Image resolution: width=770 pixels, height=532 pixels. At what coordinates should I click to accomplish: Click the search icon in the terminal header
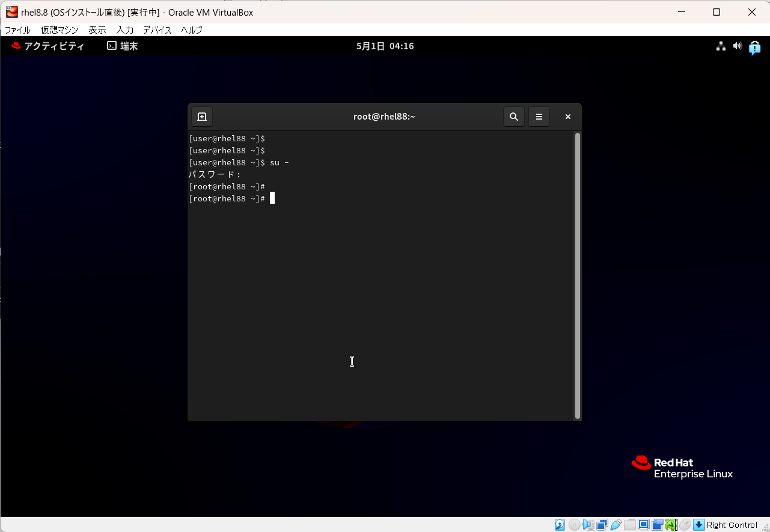pos(513,117)
